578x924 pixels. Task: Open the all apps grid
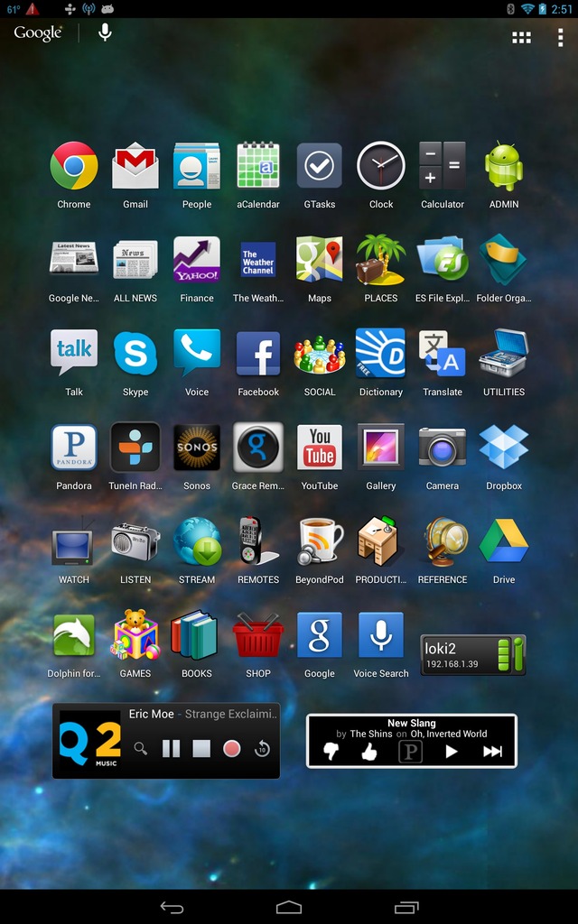pos(521,38)
